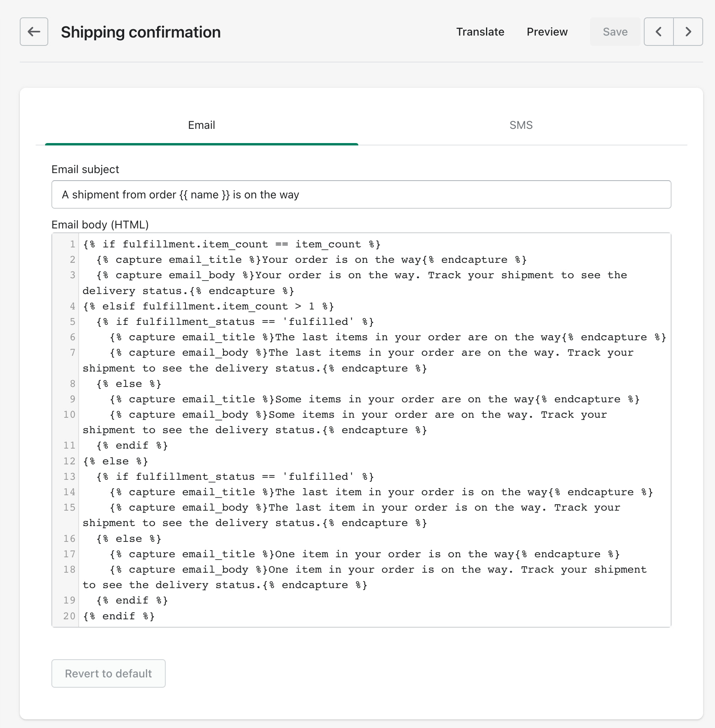Select the Email tab
The height and width of the screenshot is (728, 715).
[x=202, y=125]
